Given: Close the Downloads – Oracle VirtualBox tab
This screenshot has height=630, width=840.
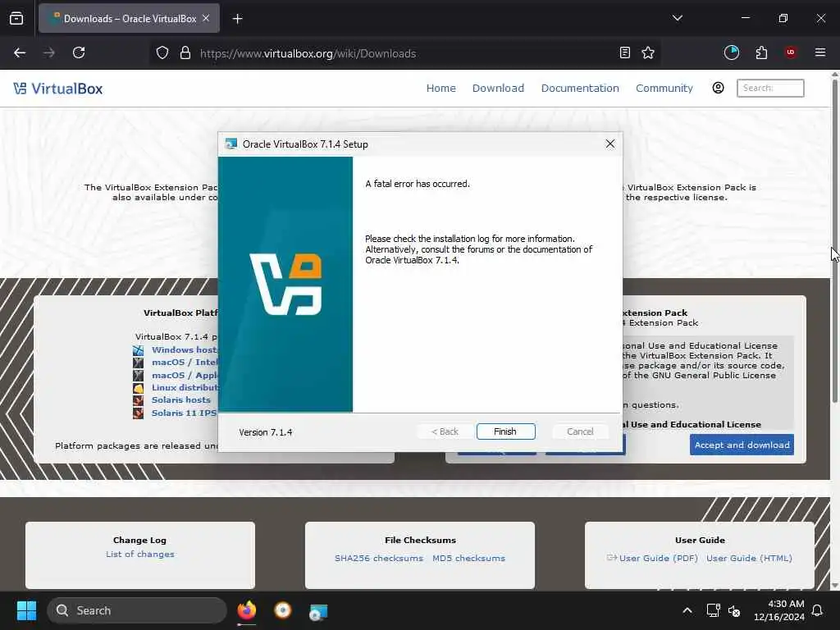Looking at the screenshot, I should pyautogui.click(x=206, y=18).
